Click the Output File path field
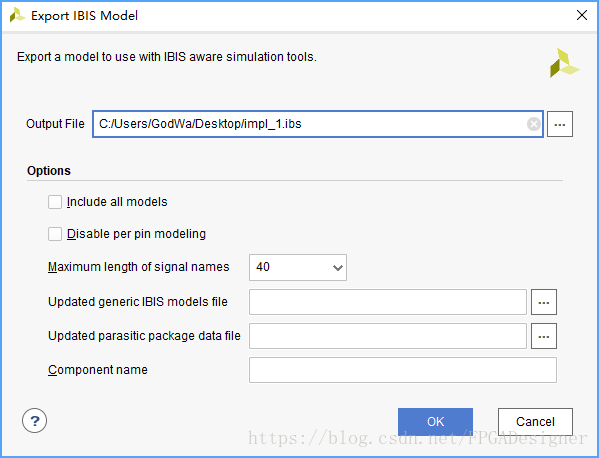 [x=318, y=124]
